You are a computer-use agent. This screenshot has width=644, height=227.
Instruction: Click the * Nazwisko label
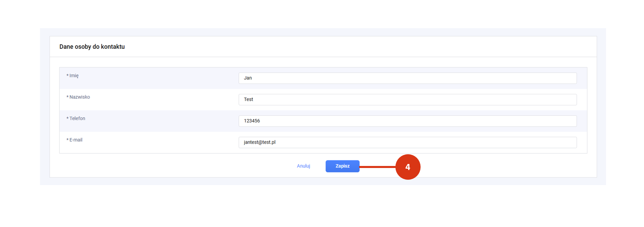[78, 97]
